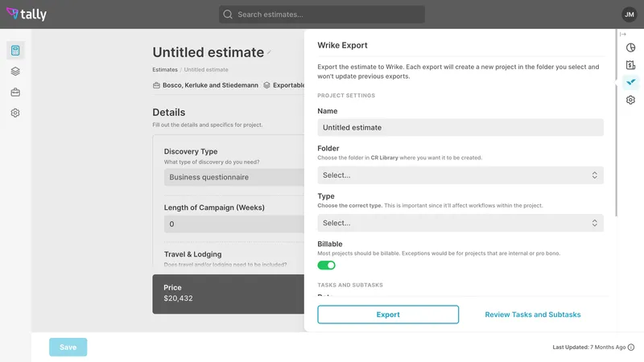Click the search magnifier icon
The width and height of the screenshot is (644, 362).
[x=228, y=14]
